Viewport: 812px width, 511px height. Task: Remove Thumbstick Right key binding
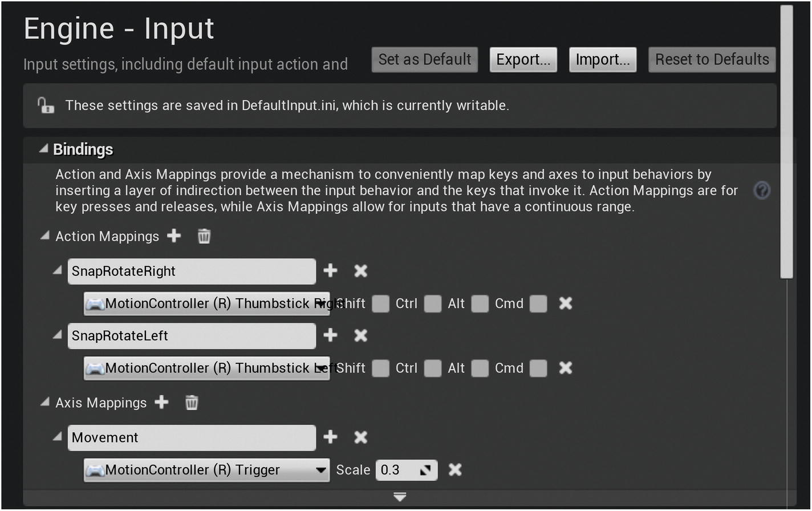(565, 303)
